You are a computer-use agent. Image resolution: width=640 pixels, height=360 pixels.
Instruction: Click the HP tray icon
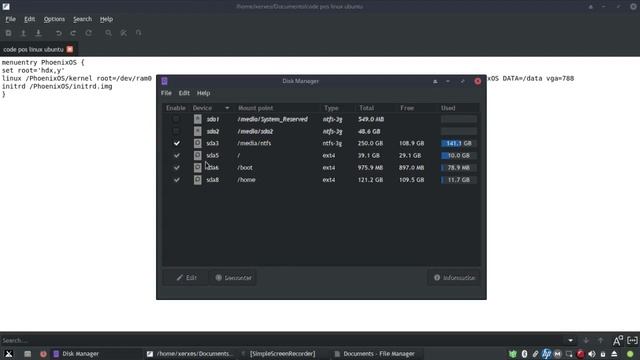coord(546,354)
